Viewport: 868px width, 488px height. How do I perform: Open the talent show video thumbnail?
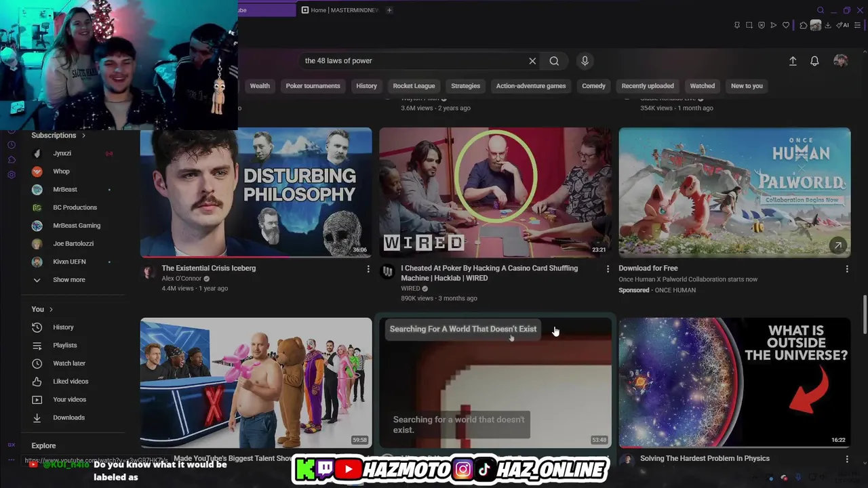point(256,382)
